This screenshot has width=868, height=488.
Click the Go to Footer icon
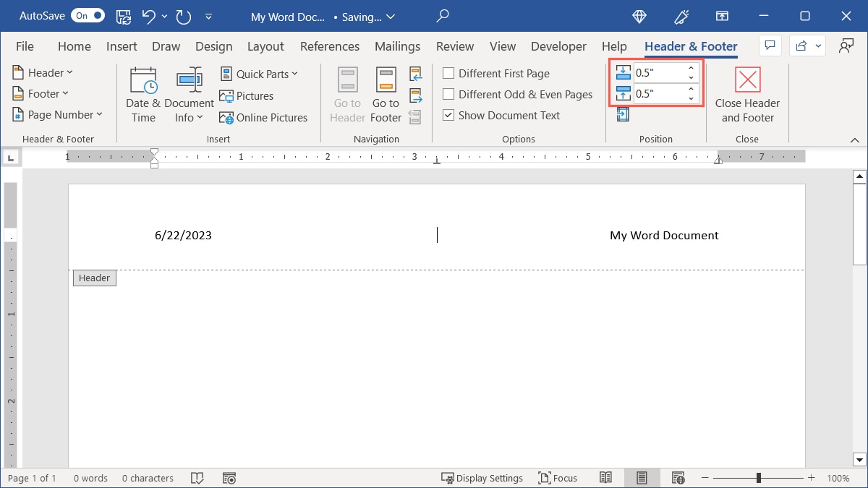coord(385,94)
